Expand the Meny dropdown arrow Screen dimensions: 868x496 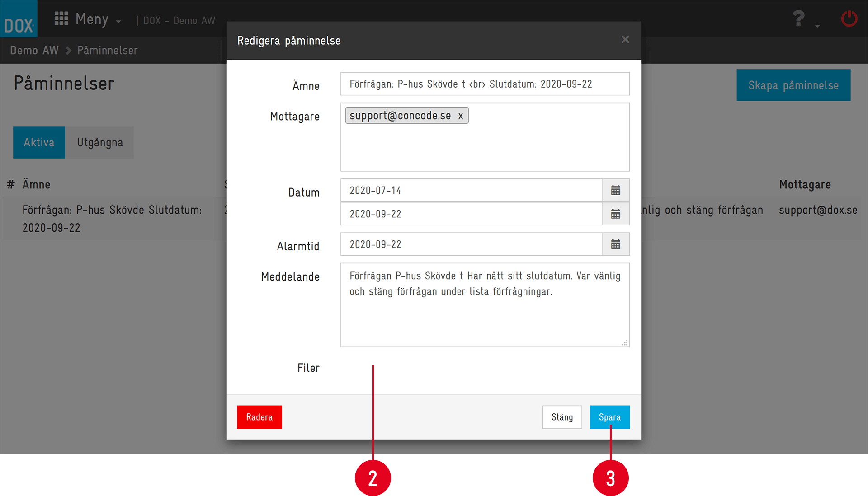tap(118, 21)
